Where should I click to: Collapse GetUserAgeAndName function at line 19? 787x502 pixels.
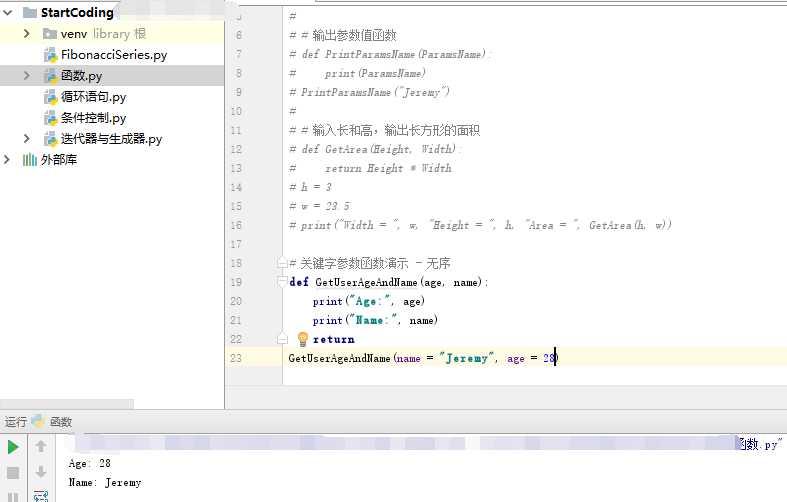282,282
